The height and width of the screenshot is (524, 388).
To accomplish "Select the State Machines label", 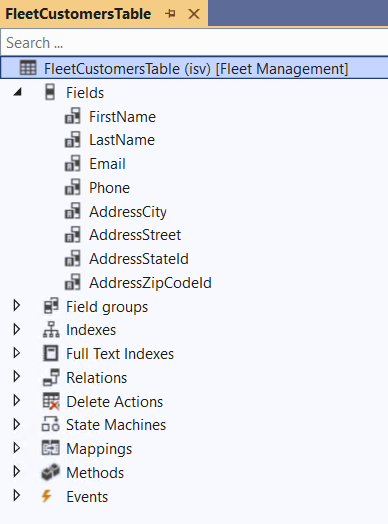I will pyautogui.click(x=116, y=425).
